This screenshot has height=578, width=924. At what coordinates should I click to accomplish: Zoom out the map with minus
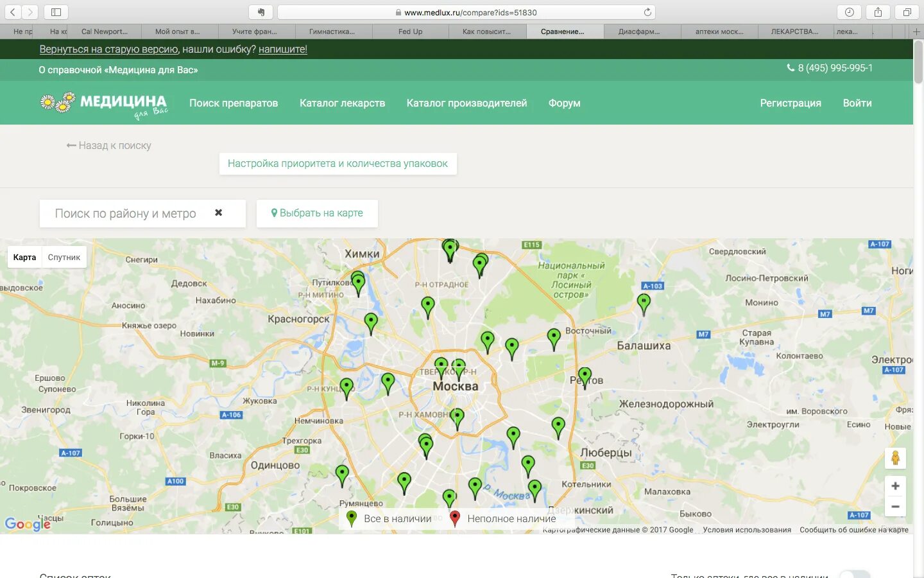point(895,507)
